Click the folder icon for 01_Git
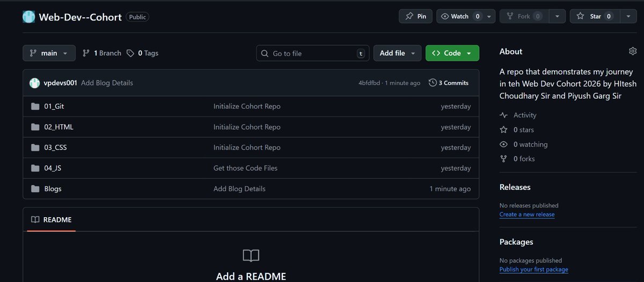The image size is (644, 282). coord(35,106)
